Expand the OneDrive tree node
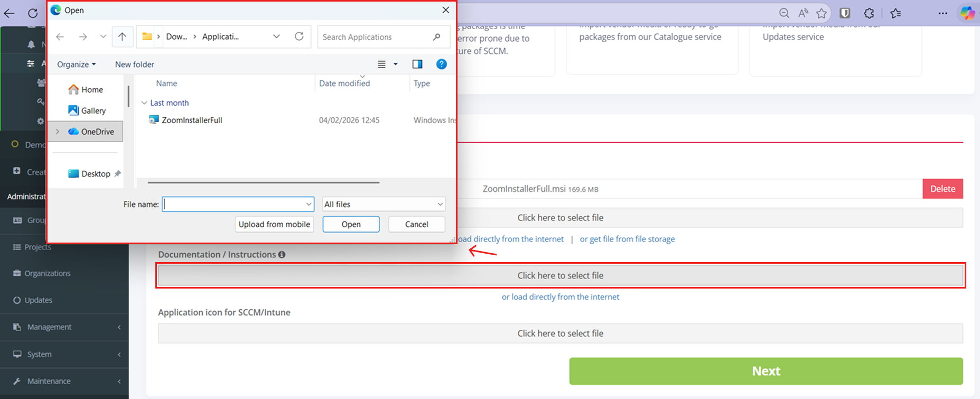 (x=58, y=132)
